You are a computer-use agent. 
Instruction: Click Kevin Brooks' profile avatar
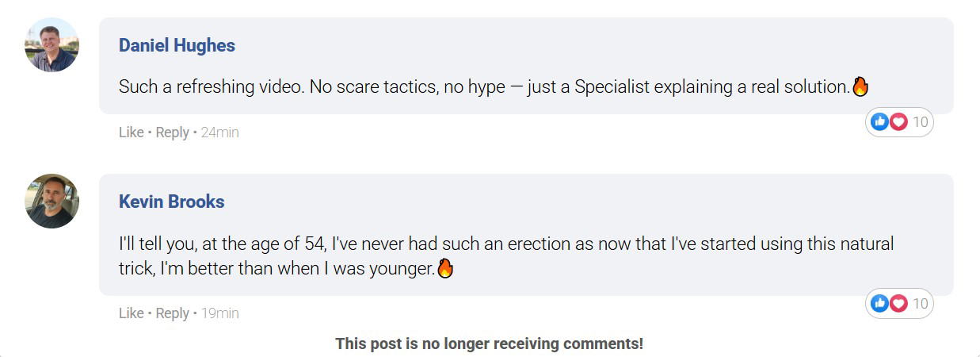51,202
